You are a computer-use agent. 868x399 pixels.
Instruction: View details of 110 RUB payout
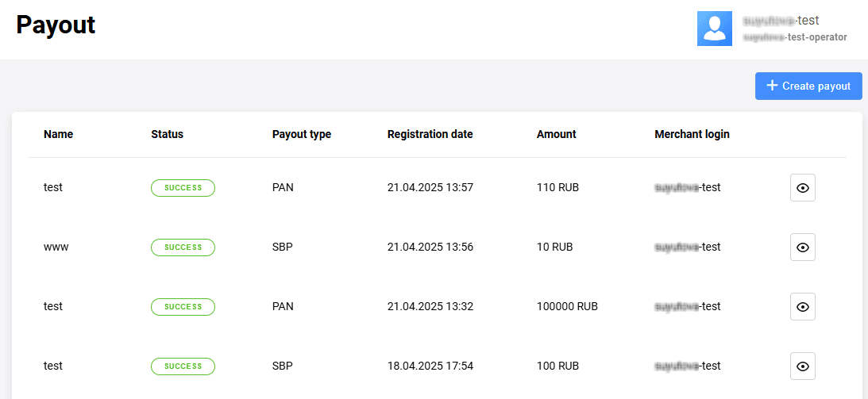(803, 188)
